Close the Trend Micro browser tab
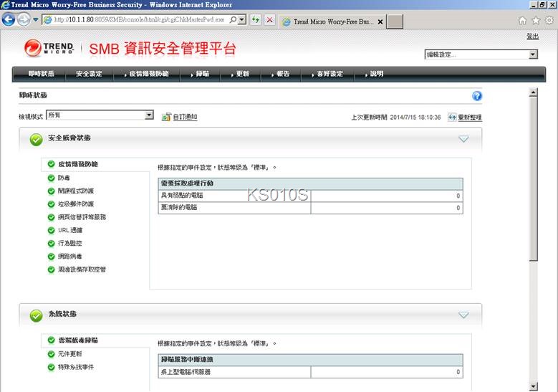This screenshot has height=392, width=558. click(380, 21)
